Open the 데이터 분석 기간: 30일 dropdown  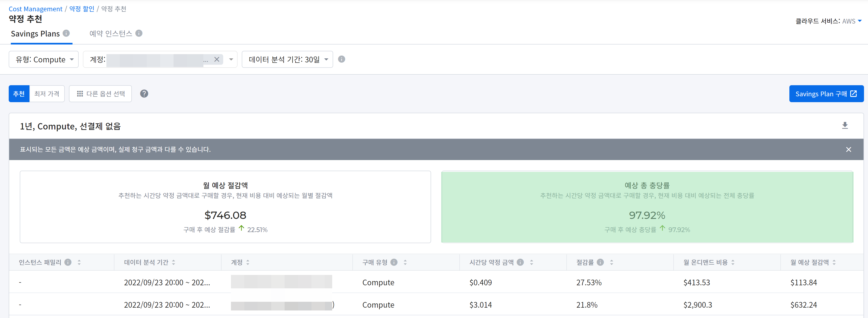pos(287,60)
